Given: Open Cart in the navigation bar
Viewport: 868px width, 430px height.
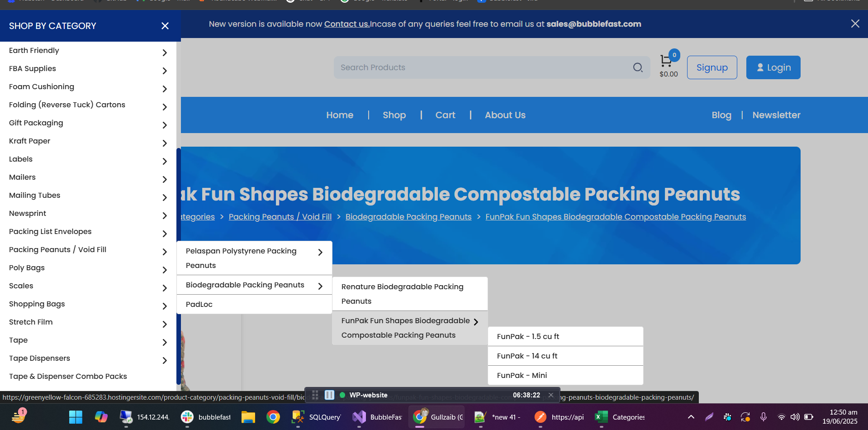Looking at the screenshot, I should [446, 115].
